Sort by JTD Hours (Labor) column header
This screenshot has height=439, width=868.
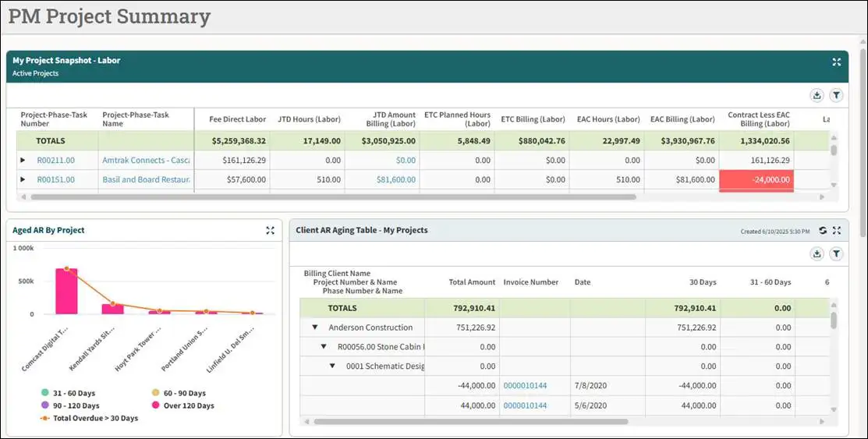click(309, 119)
